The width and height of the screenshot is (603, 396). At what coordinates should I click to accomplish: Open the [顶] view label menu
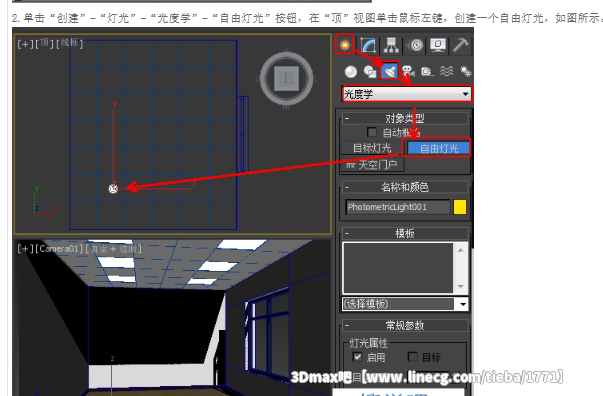[x=44, y=43]
